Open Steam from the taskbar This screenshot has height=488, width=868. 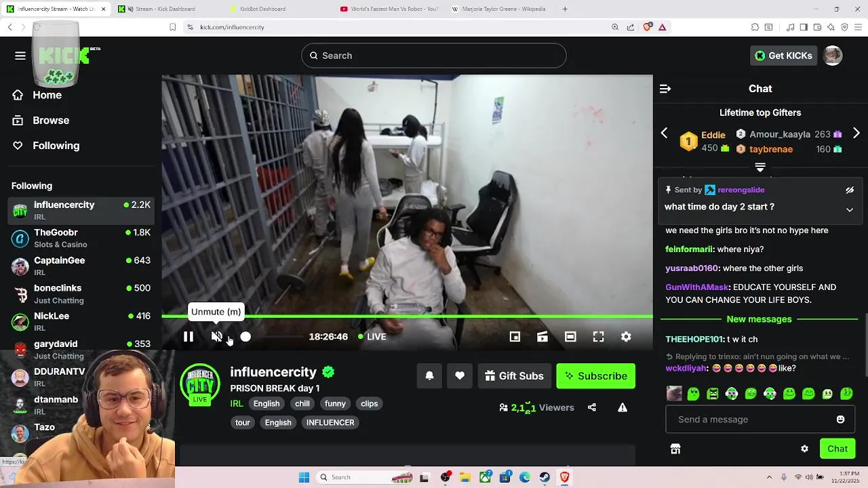(545, 477)
